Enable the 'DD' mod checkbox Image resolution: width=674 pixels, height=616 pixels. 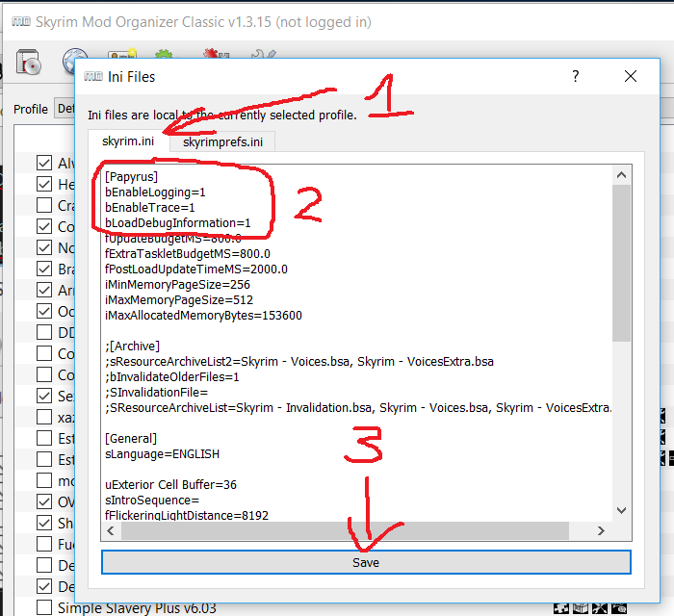(44, 332)
